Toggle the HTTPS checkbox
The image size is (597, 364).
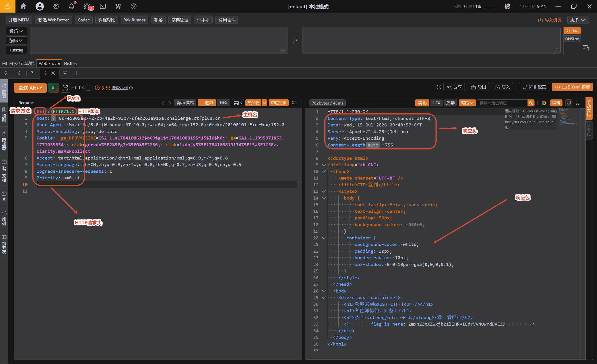point(88,88)
